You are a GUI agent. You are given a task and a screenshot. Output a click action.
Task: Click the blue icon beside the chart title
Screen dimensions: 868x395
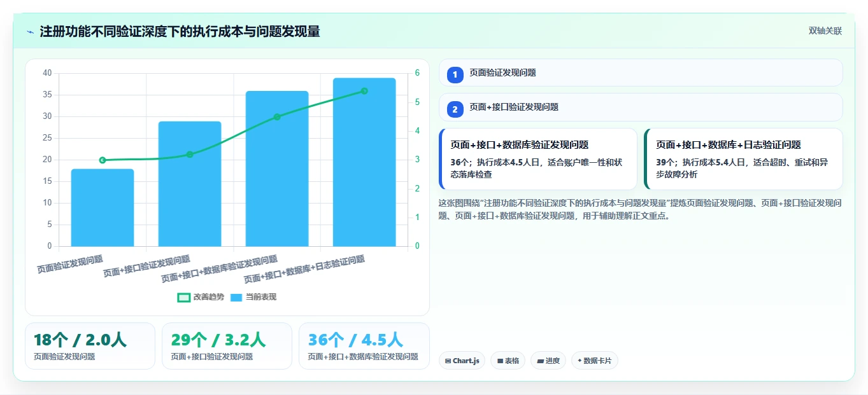30,32
